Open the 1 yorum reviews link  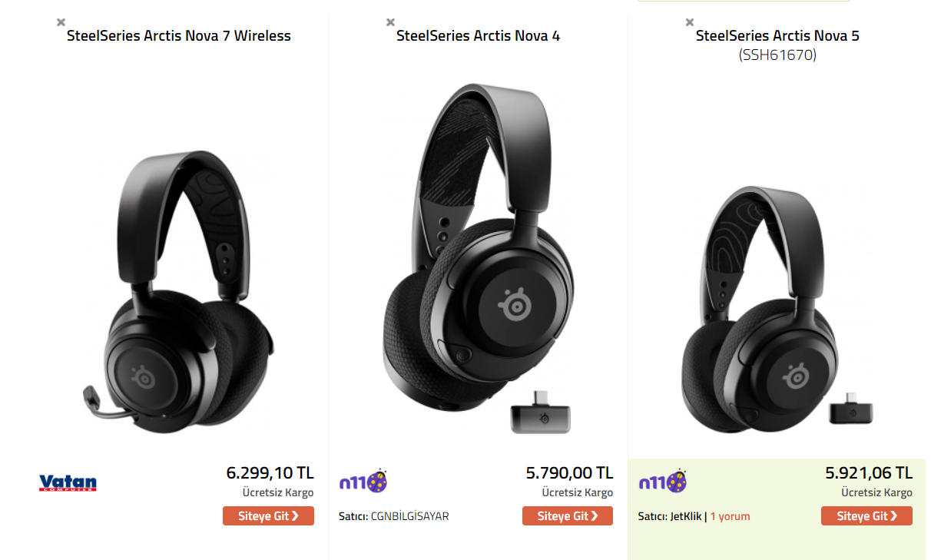[x=730, y=516]
